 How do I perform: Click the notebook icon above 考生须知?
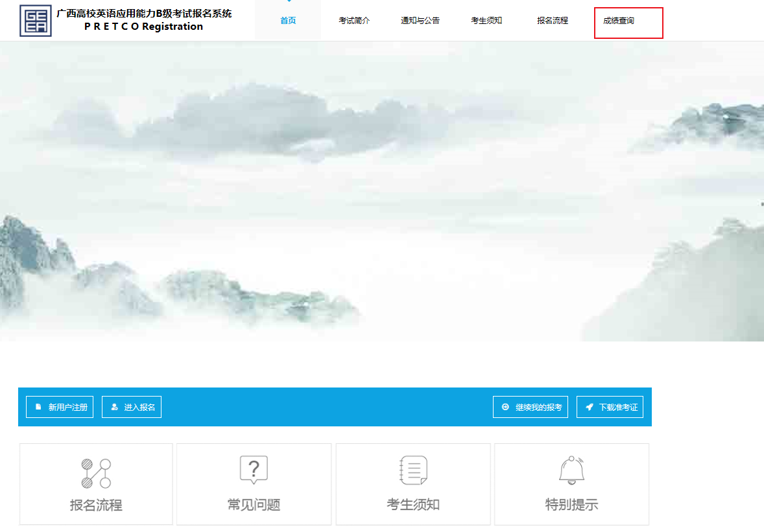(x=413, y=470)
